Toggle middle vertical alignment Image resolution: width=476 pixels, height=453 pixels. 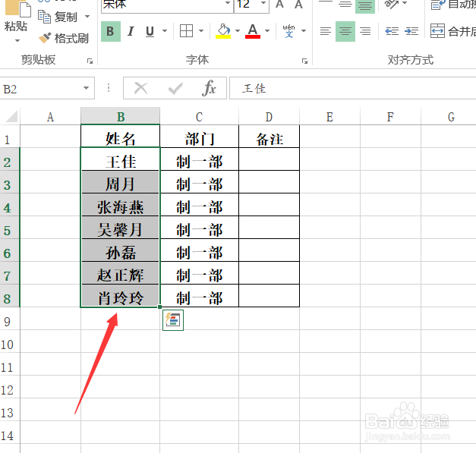tap(345, 5)
